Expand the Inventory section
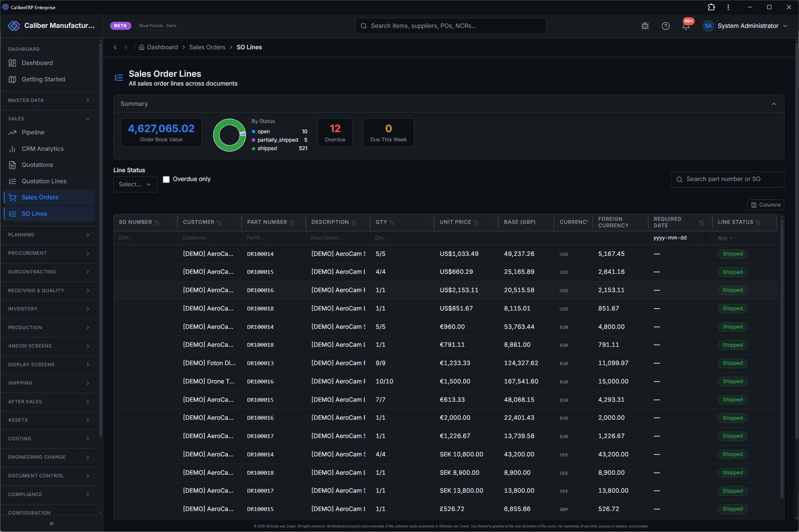799x532 pixels. [x=50, y=309]
